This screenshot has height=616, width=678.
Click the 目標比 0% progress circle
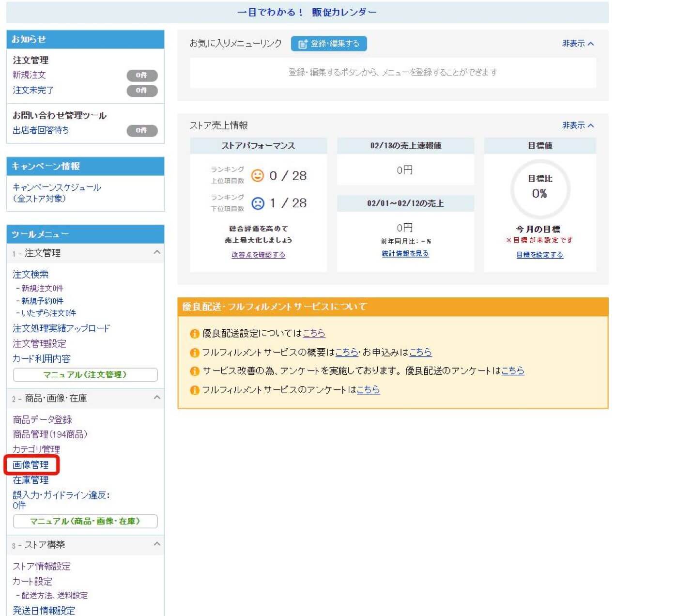coord(540,188)
